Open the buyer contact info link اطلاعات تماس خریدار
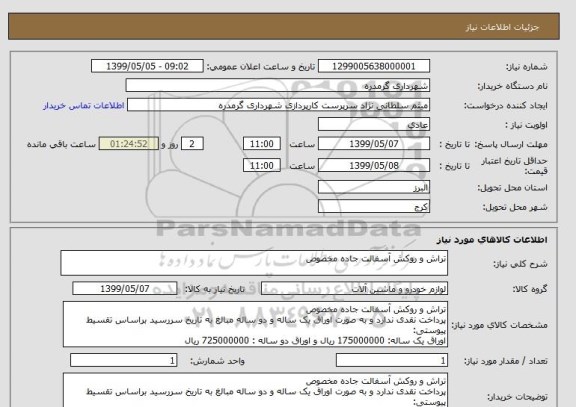The width and height of the screenshot is (576, 407). 83,106
